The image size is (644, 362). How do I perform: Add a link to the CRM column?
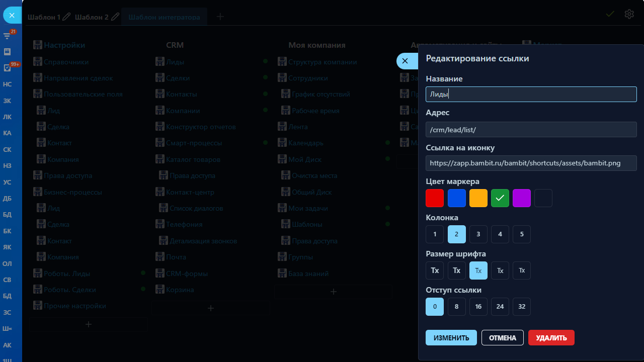[211, 308]
